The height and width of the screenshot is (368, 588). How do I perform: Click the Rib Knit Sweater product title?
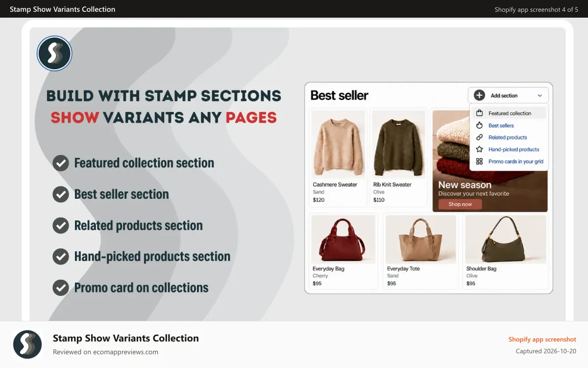tap(392, 184)
